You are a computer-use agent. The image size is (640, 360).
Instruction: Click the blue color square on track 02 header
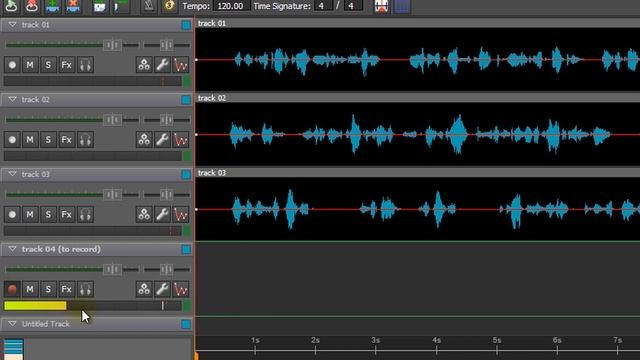click(x=186, y=100)
